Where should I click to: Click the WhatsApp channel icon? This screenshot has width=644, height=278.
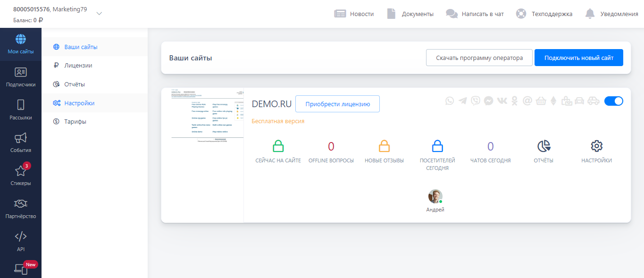point(450,101)
